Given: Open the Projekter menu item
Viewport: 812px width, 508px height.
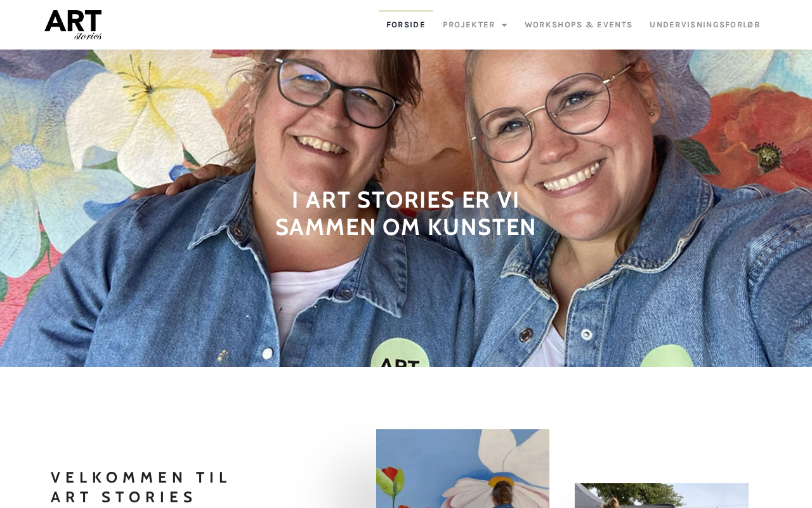Looking at the screenshot, I should click(x=469, y=25).
